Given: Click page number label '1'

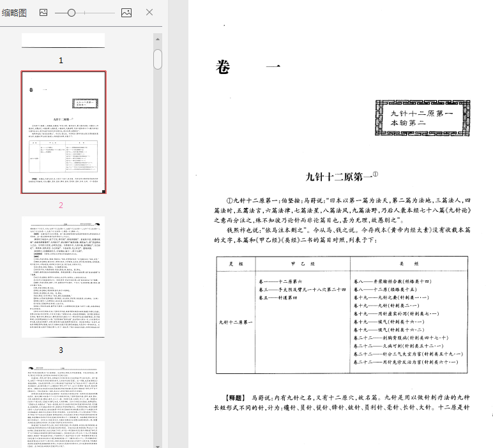Looking at the screenshot, I should tap(61, 61).
